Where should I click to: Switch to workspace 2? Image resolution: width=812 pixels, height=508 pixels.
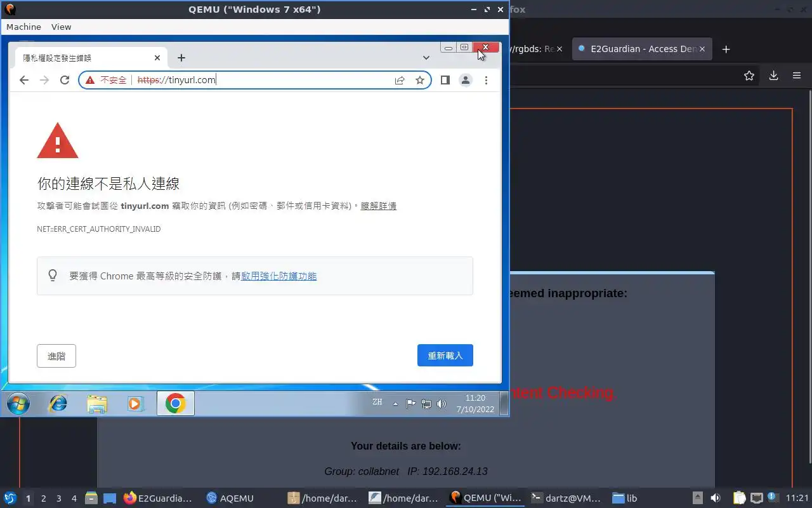pos(43,498)
